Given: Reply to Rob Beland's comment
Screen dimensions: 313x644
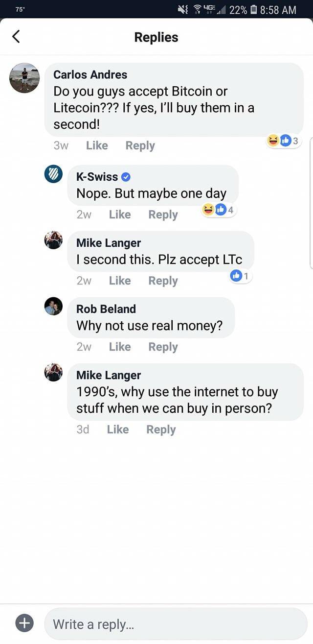Looking at the screenshot, I should coord(163,347).
